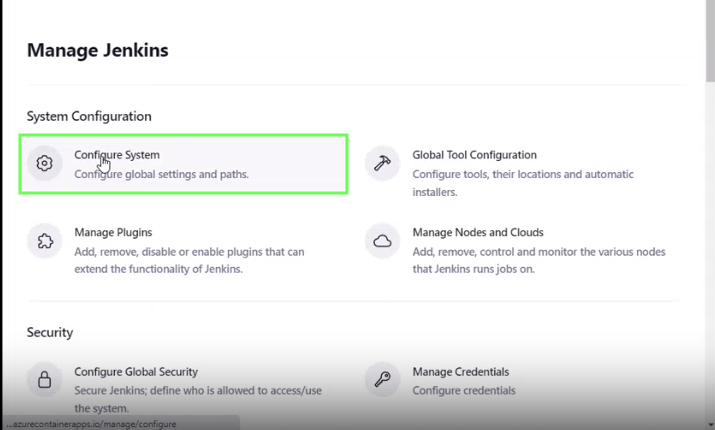Screen dimensions: 715x430
Task: Open Manage Nodes and Clouds title
Action: coord(478,232)
